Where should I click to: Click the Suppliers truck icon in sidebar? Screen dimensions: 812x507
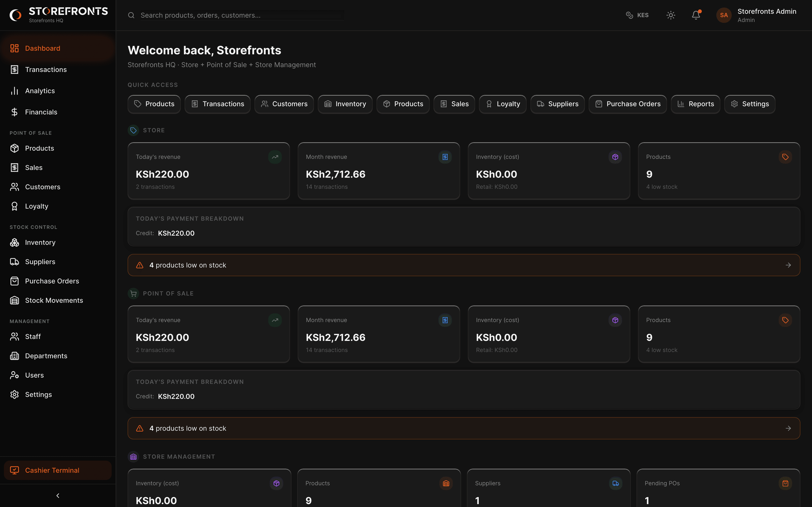(15, 261)
